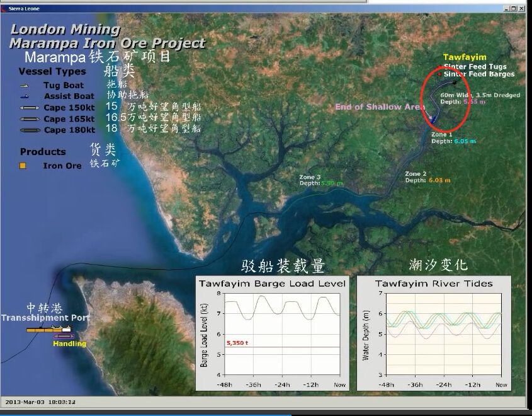Screen dimensions: 532x416
Task: Click '-48h' on the River Tides axis
Action: click(x=386, y=384)
